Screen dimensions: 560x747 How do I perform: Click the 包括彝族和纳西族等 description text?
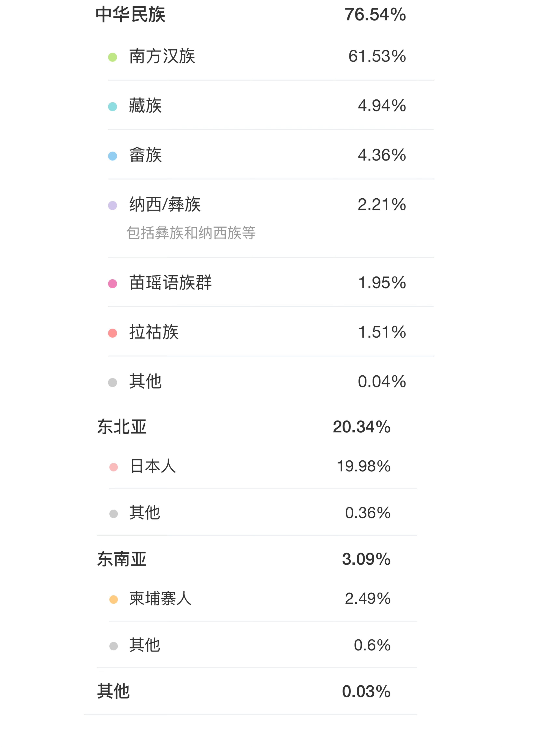(191, 233)
